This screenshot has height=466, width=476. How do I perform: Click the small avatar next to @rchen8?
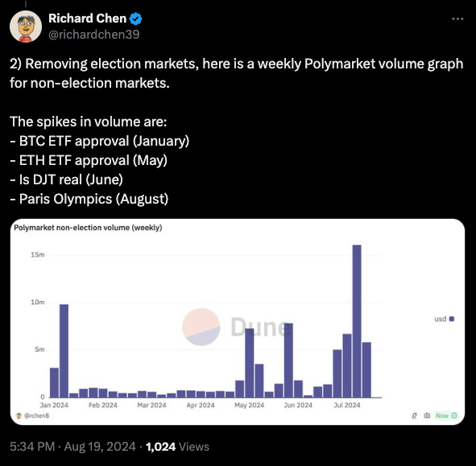point(19,415)
